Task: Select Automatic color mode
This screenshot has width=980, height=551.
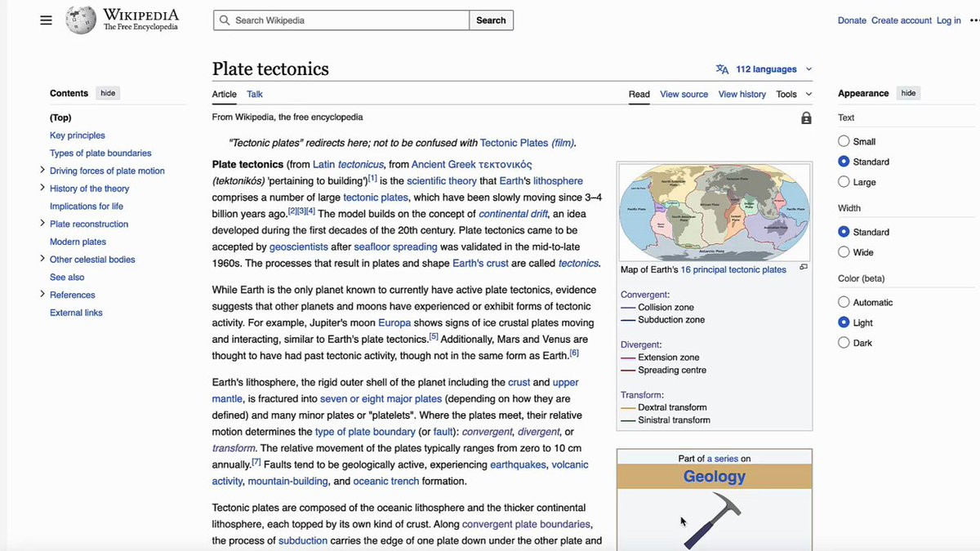Action: (844, 302)
